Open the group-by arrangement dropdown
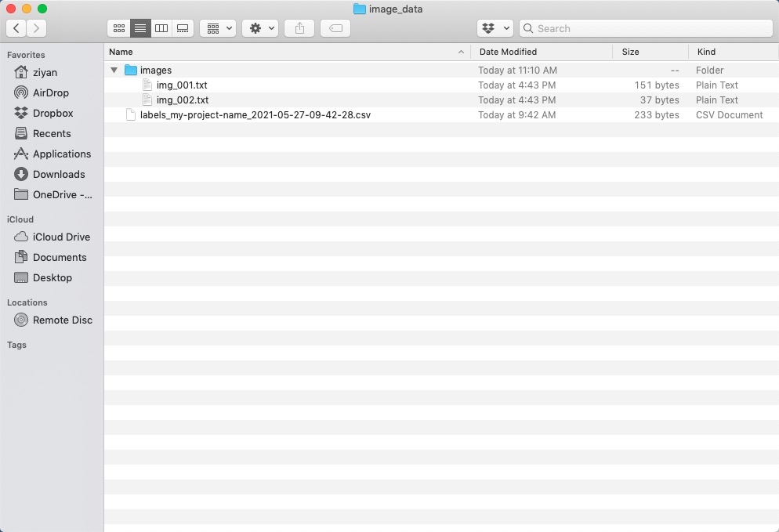Screen dimensions: 779x532 pyautogui.click(x=218, y=28)
